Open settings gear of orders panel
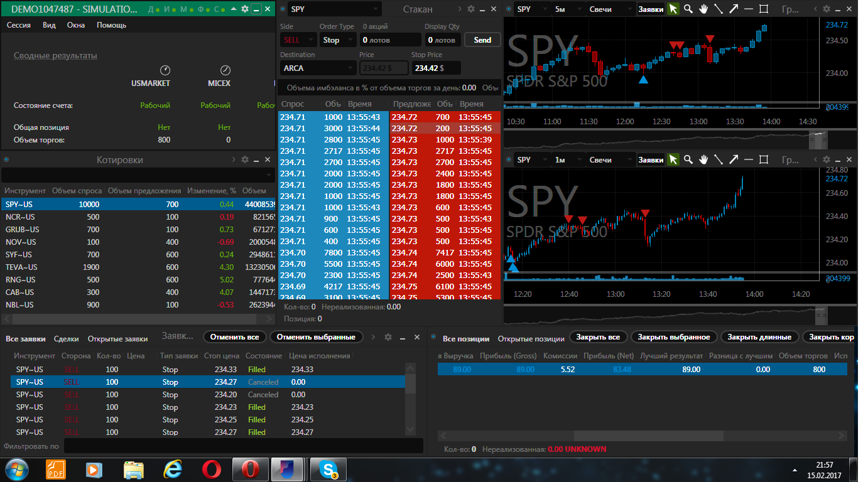This screenshot has width=868, height=482. point(388,337)
